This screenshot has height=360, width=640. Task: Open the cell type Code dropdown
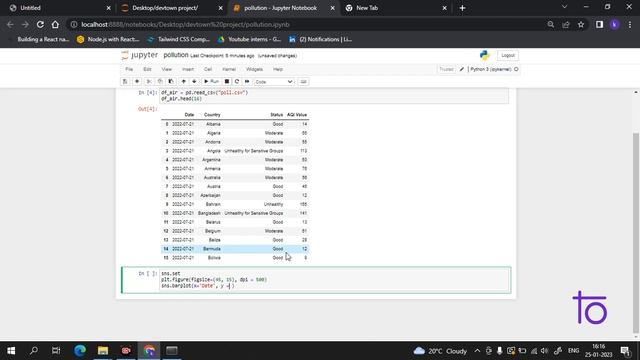click(x=273, y=82)
